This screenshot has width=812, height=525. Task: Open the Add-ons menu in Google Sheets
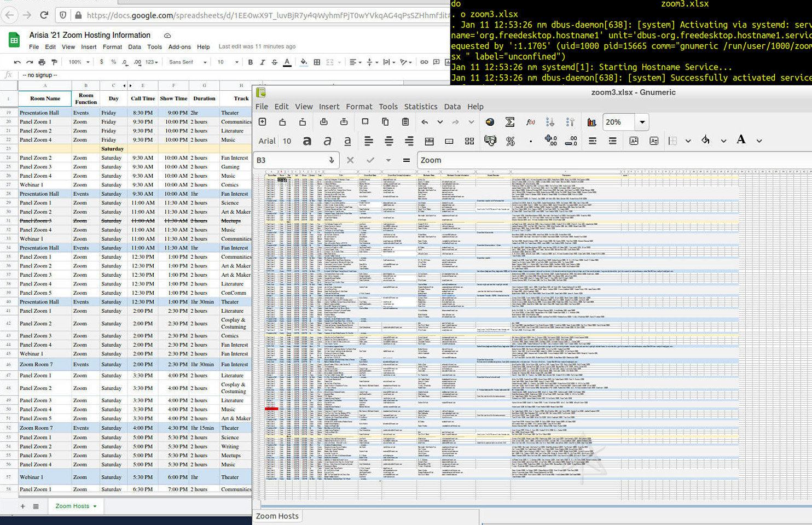[x=179, y=47]
